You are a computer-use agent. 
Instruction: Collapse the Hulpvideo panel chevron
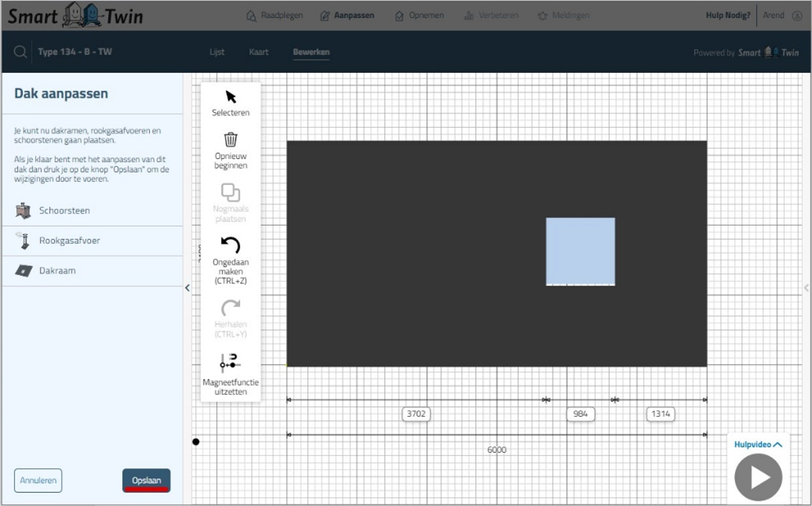click(x=778, y=444)
